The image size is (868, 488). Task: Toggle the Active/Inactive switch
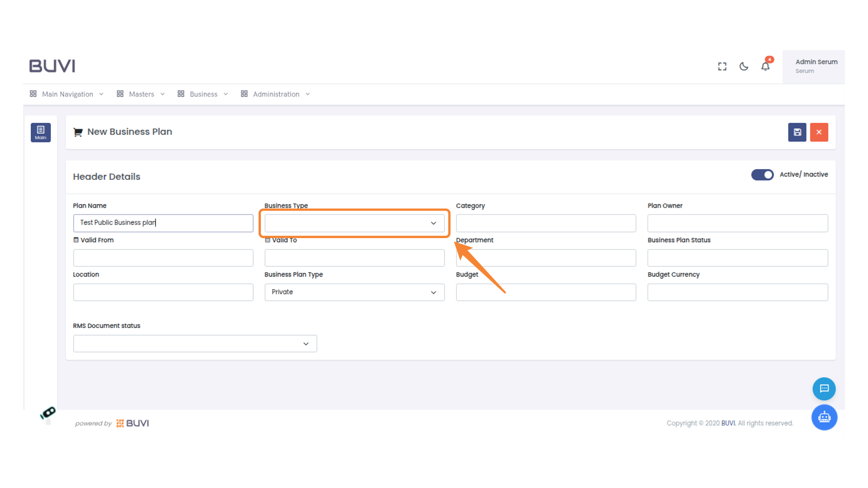(x=762, y=174)
